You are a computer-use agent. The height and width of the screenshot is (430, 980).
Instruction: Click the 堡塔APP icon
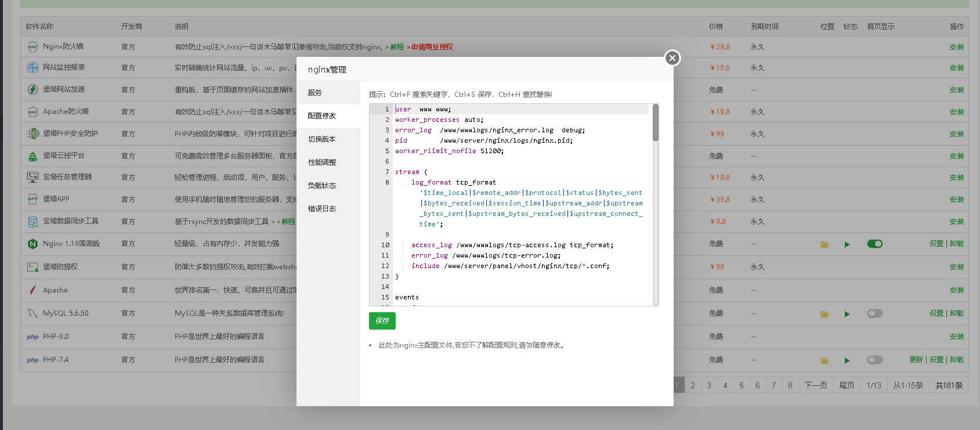click(32, 199)
